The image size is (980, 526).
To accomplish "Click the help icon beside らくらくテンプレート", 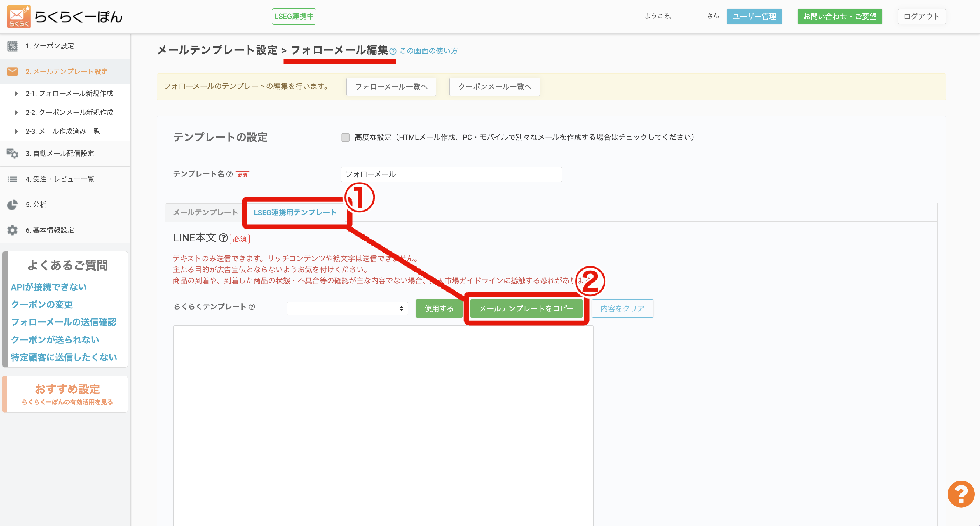I will tap(252, 307).
